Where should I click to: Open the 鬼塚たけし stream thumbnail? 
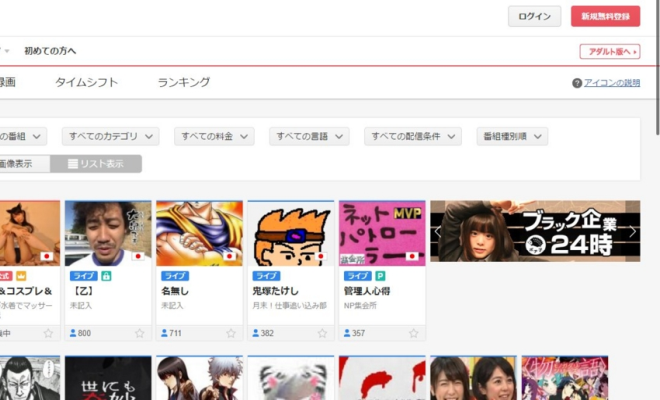(290, 232)
